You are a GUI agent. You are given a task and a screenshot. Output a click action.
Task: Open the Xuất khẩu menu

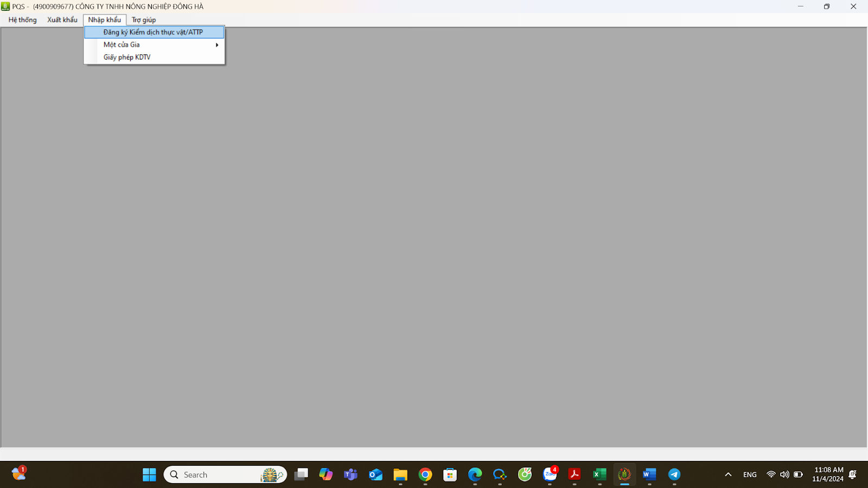[x=62, y=20]
